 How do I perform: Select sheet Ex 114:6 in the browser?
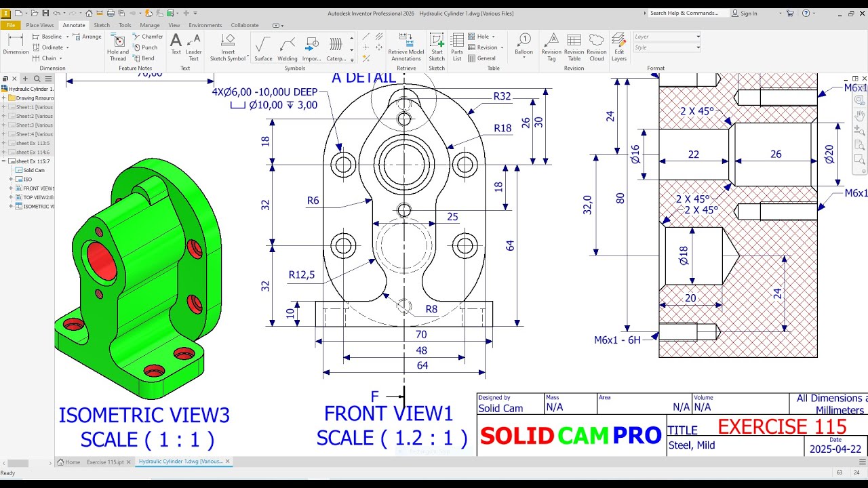30,152
